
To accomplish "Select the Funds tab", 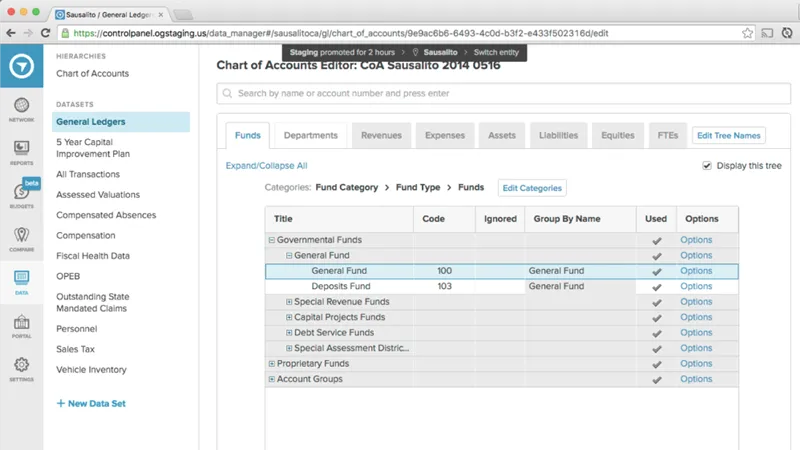I will pyautogui.click(x=247, y=135).
